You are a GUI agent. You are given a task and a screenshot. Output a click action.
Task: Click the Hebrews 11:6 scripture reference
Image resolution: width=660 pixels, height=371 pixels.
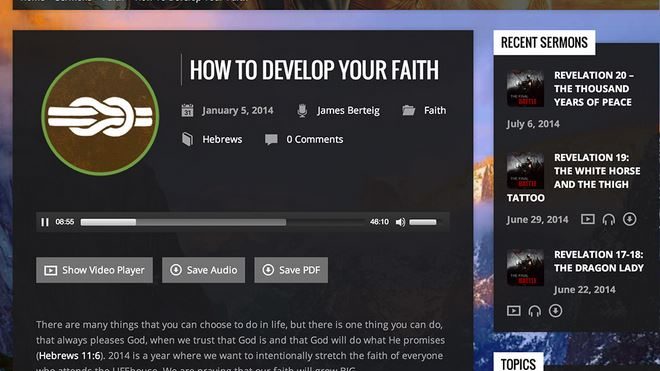click(x=70, y=356)
